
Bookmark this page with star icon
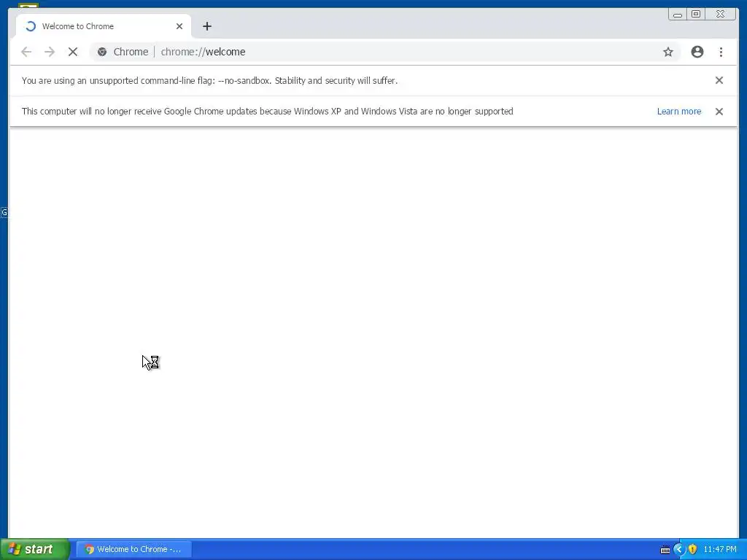[x=668, y=52]
